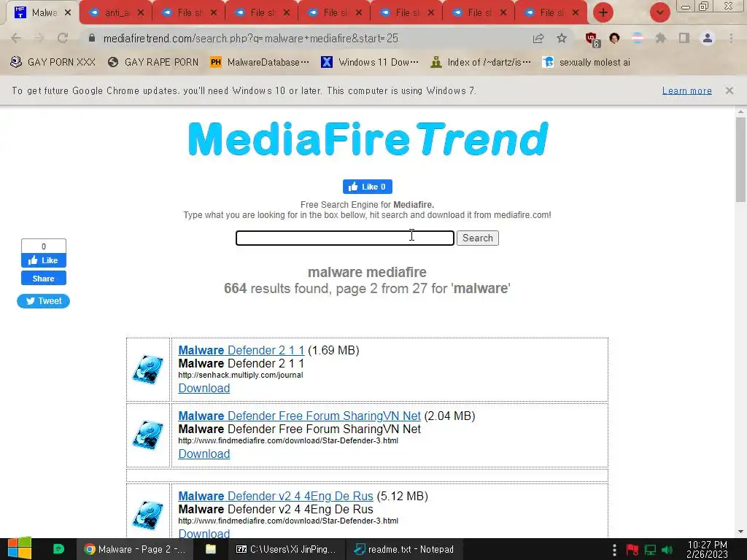Click the red flag tray icon
The image size is (747, 560).
(632, 550)
